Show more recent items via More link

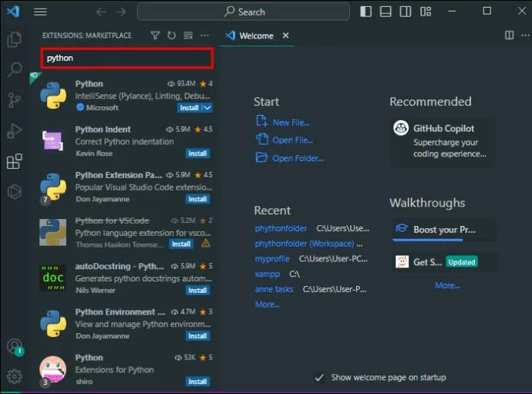tap(268, 305)
